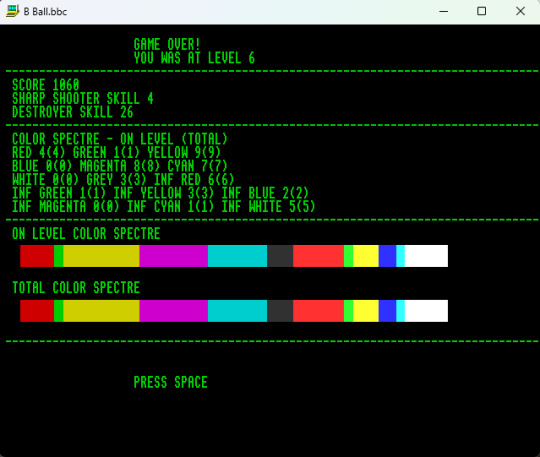Click bright yellow segment in on-level spectre bar
This screenshot has height=457, width=540.
[366, 256]
